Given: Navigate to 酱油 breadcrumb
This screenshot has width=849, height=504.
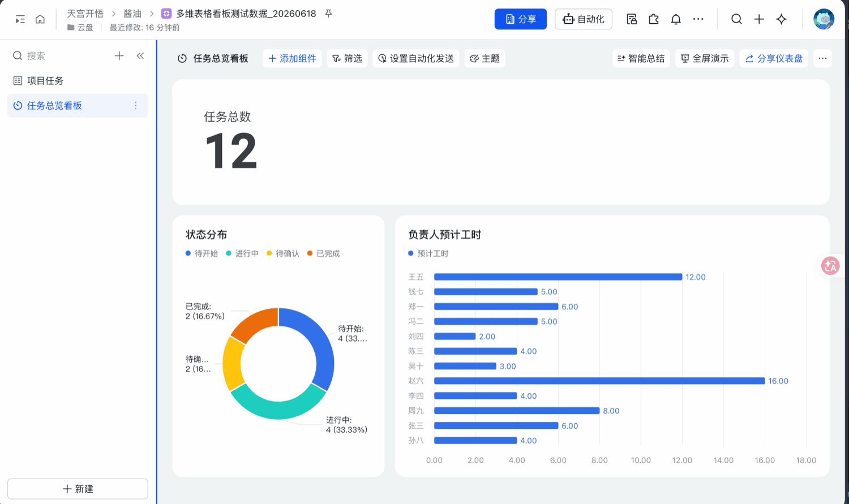Looking at the screenshot, I should point(132,14).
